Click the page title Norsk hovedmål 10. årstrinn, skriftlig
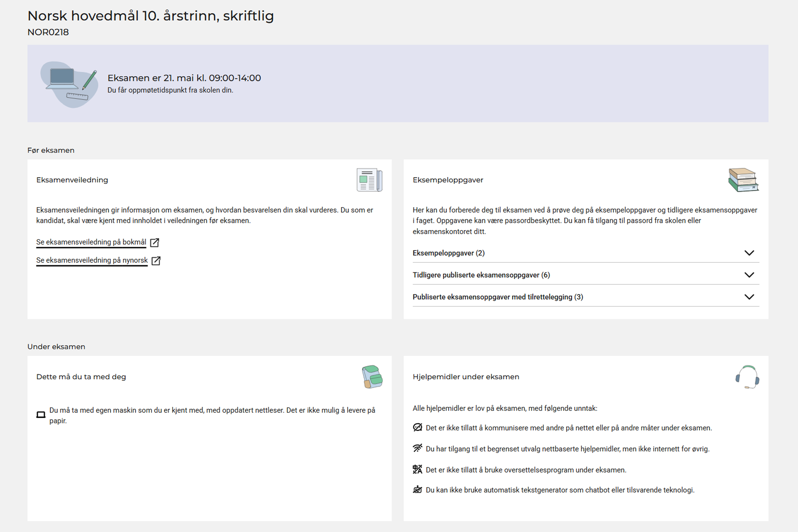This screenshot has width=798, height=532. tap(151, 16)
